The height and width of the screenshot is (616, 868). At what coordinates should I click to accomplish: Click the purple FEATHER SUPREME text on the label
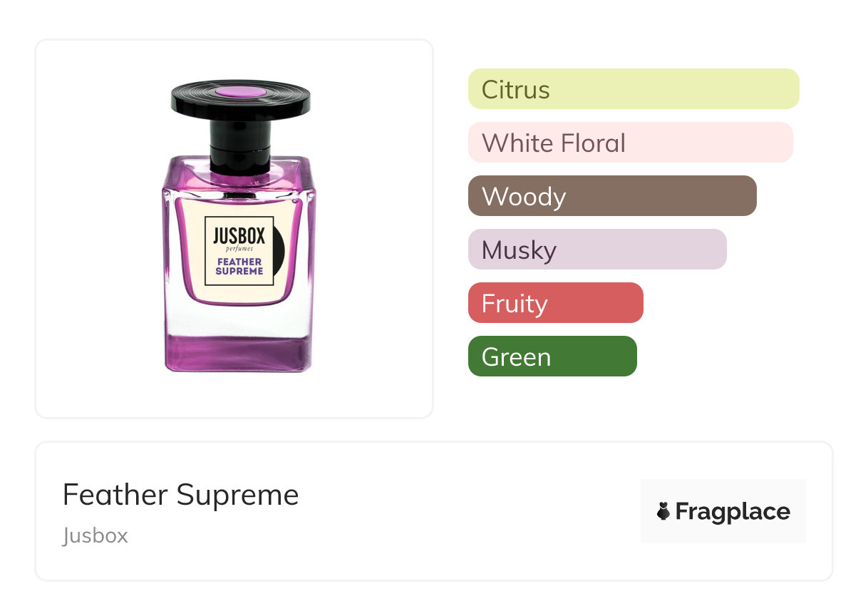click(x=239, y=266)
